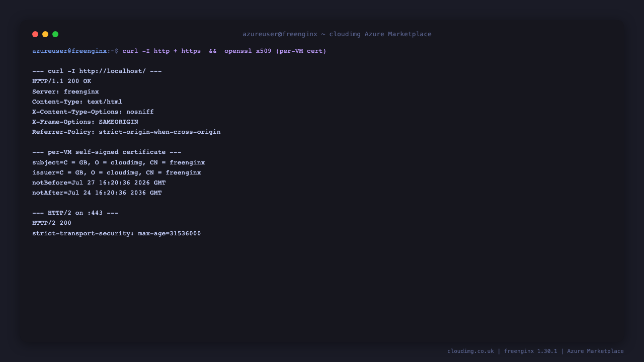The width and height of the screenshot is (644, 362).
Task: Select the line 'HTTP/1.1 200 OK'
Action: coord(62,81)
